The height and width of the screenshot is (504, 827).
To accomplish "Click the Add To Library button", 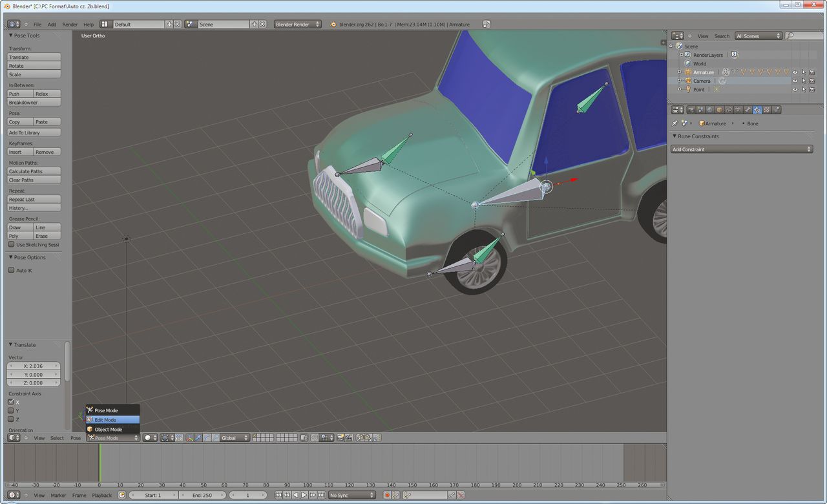I will click(x=34, y=132).
